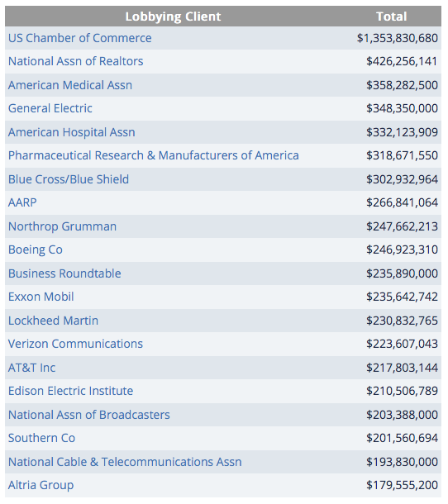Open the General Electric client page

[x=50, y=108]
